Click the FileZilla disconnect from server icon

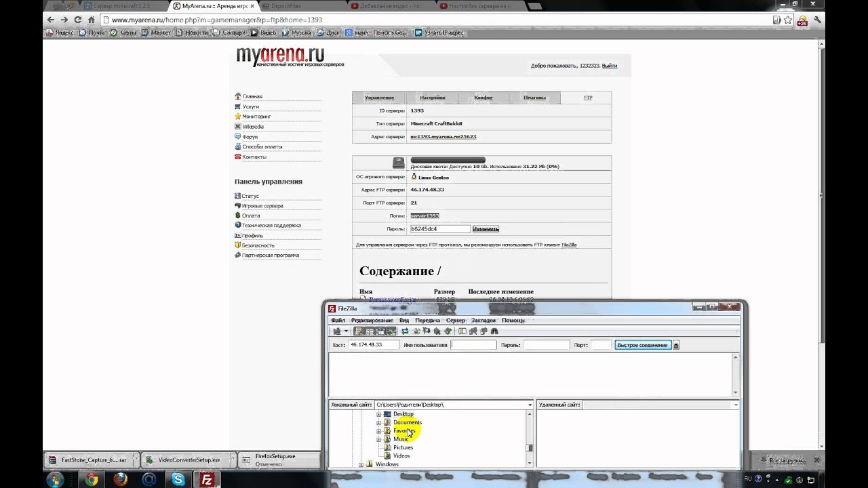coord(437,331)
